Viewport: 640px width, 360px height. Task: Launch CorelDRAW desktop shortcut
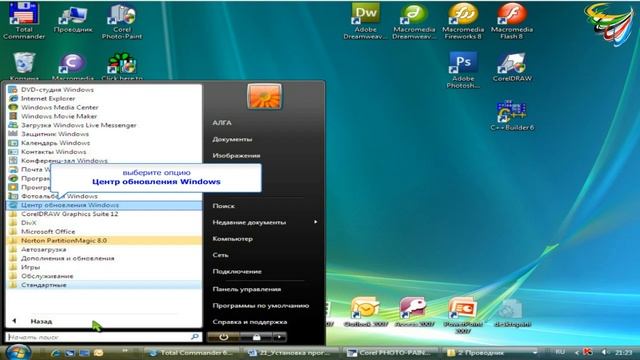(x=512, y=67)
